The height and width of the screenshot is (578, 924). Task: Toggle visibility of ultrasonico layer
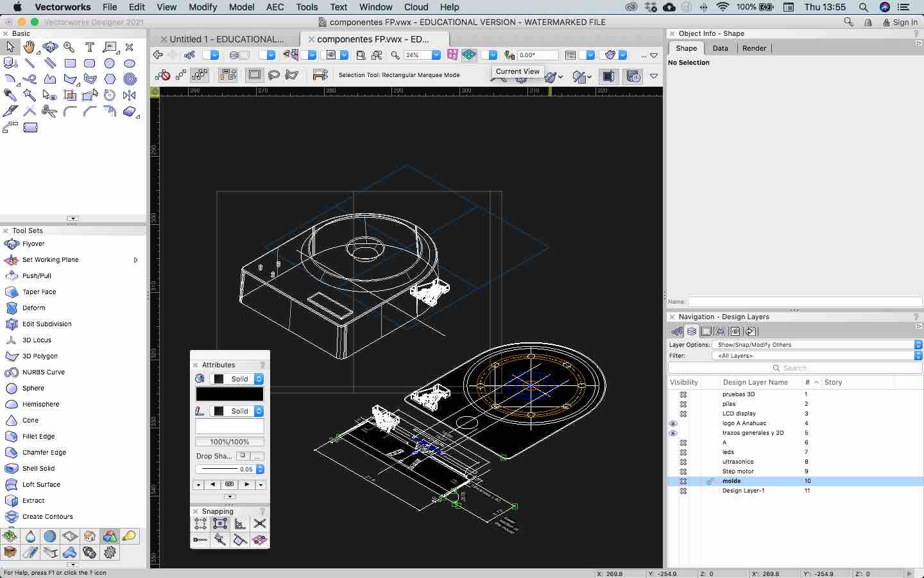[683, 462]
